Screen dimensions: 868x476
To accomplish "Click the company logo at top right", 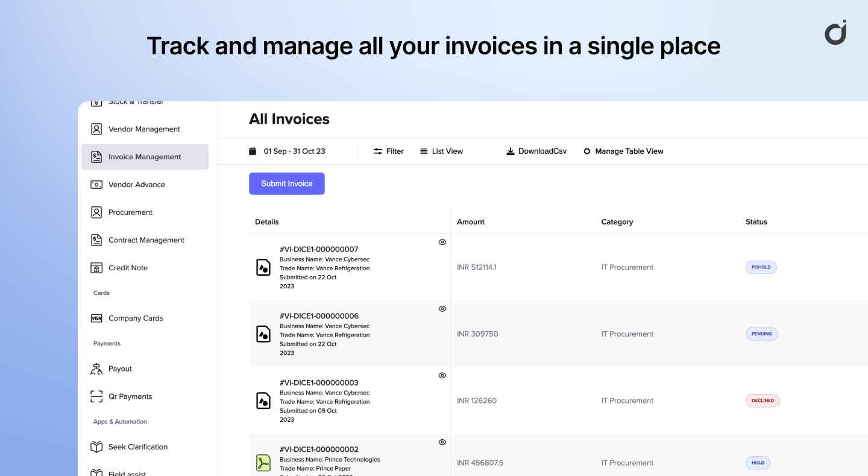I will point(836,32).
